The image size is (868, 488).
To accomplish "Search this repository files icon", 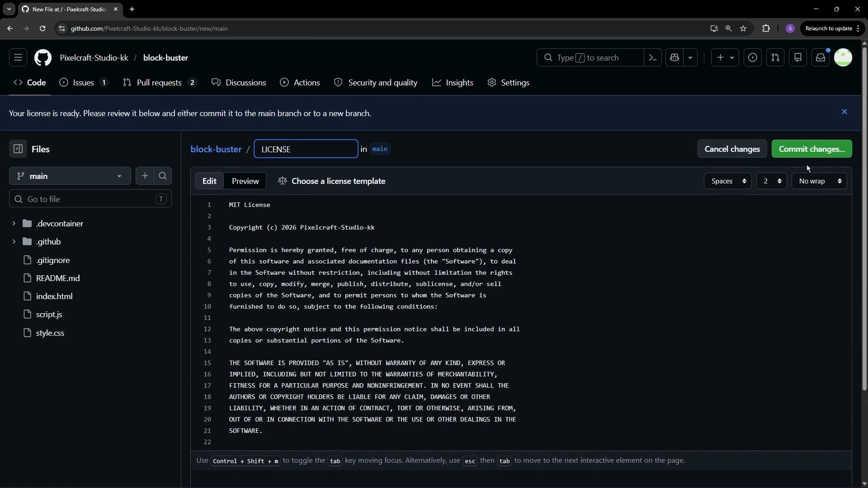I will [x=163, y=176].
